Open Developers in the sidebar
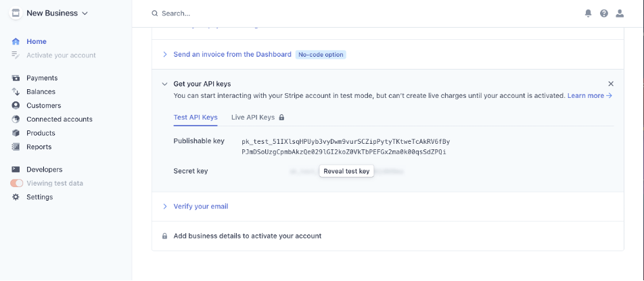The height and width of the screenshot is (281, 644). point(45,170)
